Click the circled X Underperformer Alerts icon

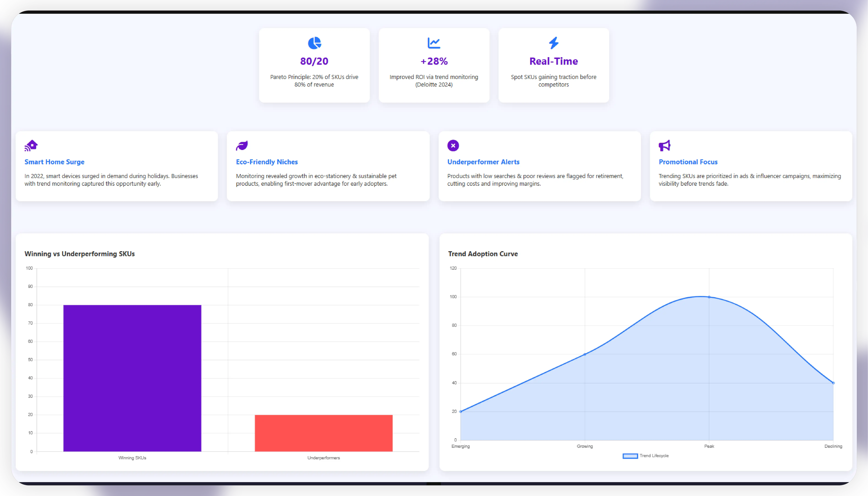pyautogui.click(x=453, y=145)
